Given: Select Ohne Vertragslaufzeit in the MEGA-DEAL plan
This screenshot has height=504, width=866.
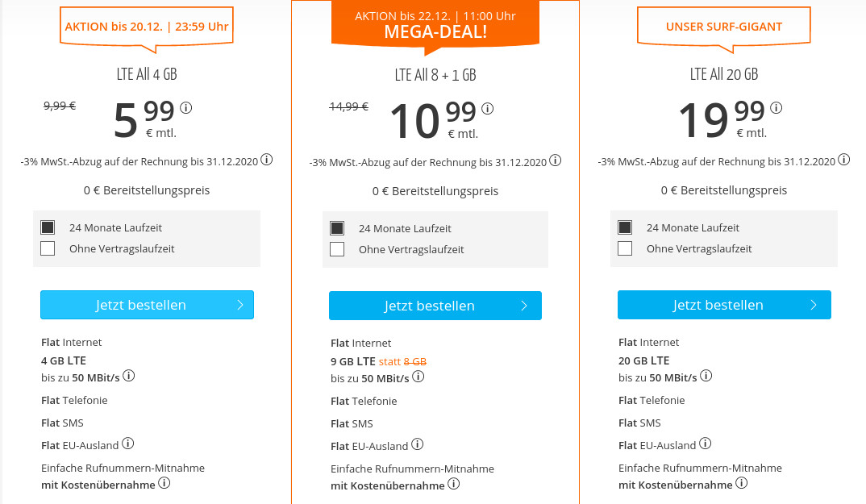Looking at the screenshot, I should (336, 249).
